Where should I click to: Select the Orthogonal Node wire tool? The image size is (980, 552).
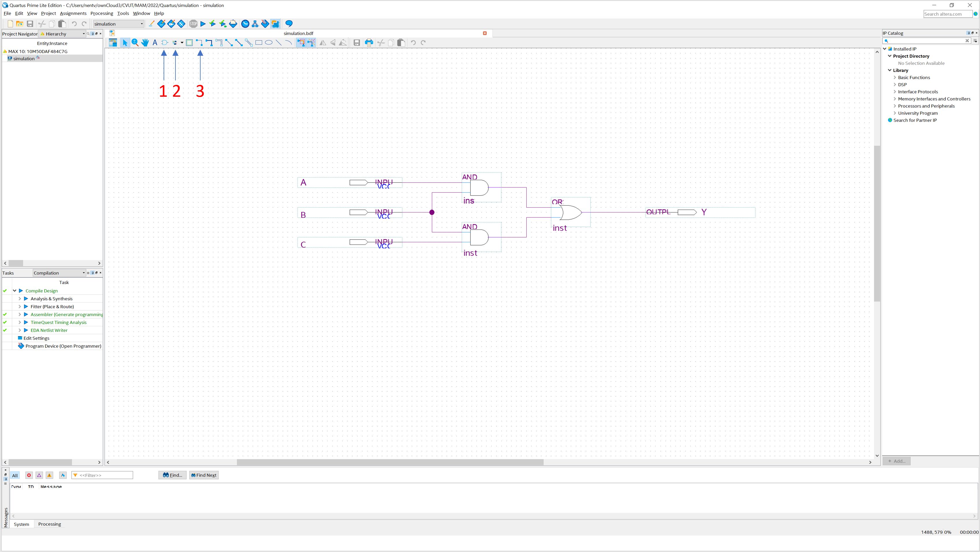click(x=199, y=43)
